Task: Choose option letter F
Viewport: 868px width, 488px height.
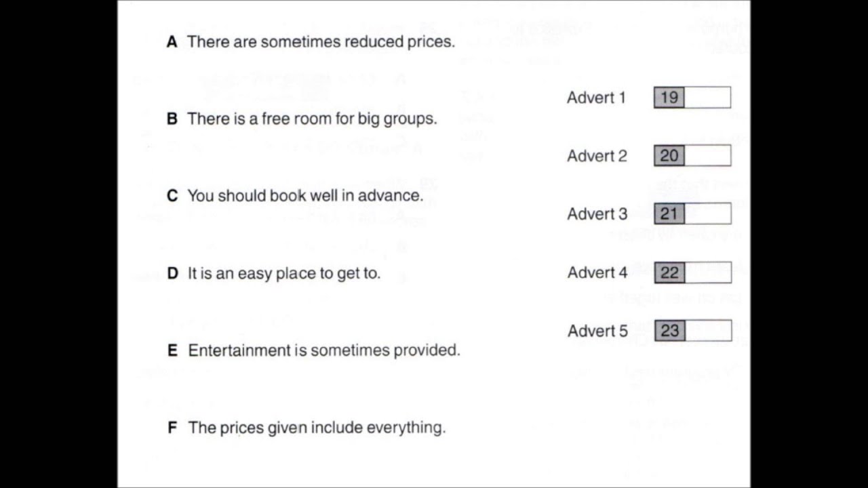Action: pyautogui.click(x=172, y=428)
